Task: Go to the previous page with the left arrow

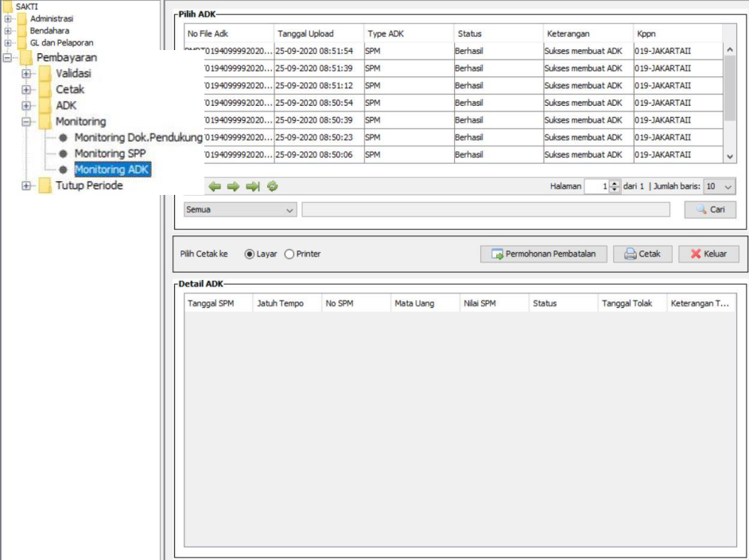Action: [215, 186]
